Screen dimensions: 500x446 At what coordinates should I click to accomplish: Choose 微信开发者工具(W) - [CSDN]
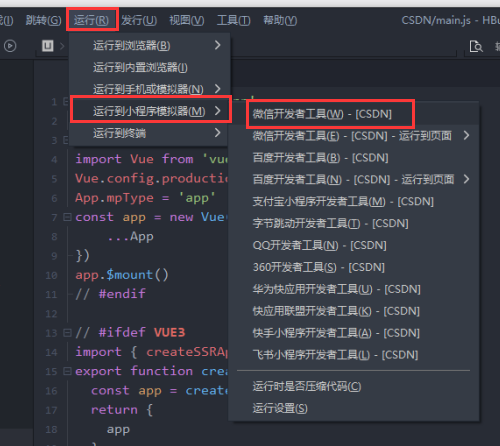(355, 114)
